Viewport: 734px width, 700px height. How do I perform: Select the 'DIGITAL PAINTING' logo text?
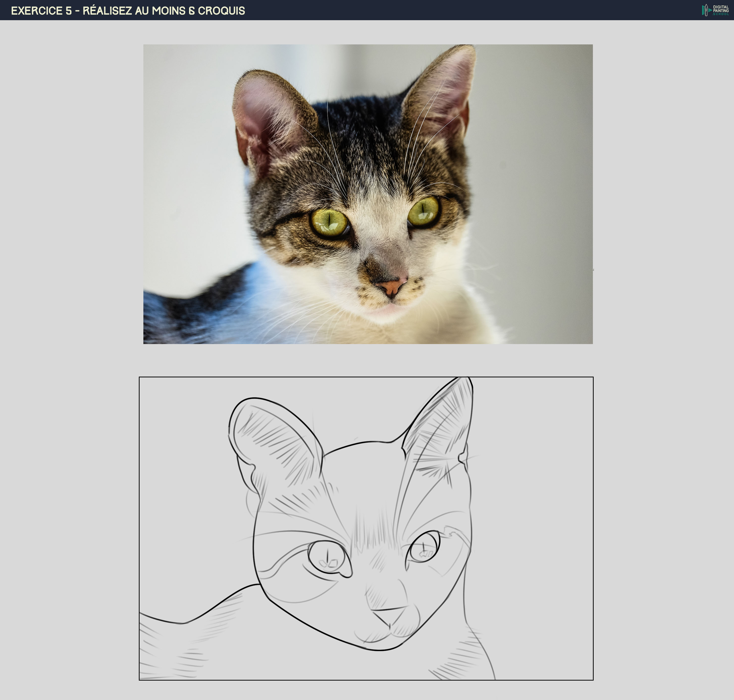[721, 8]
